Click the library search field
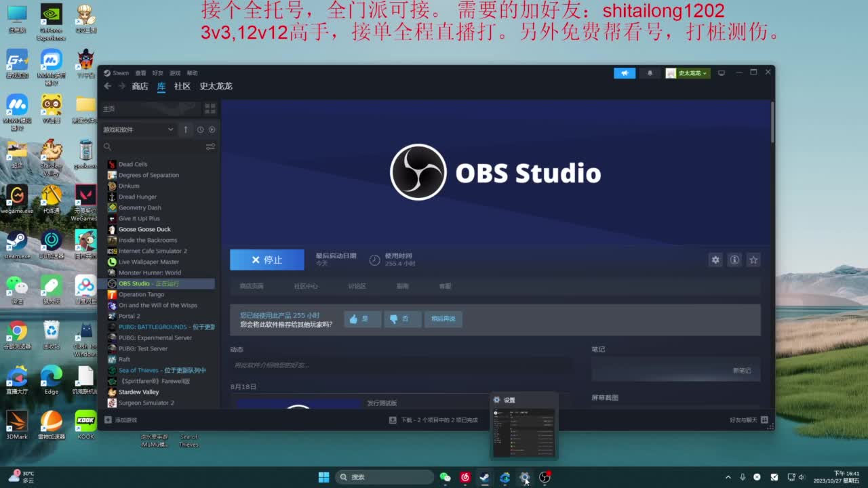868x488 pixels. click(x=154, y=146)
